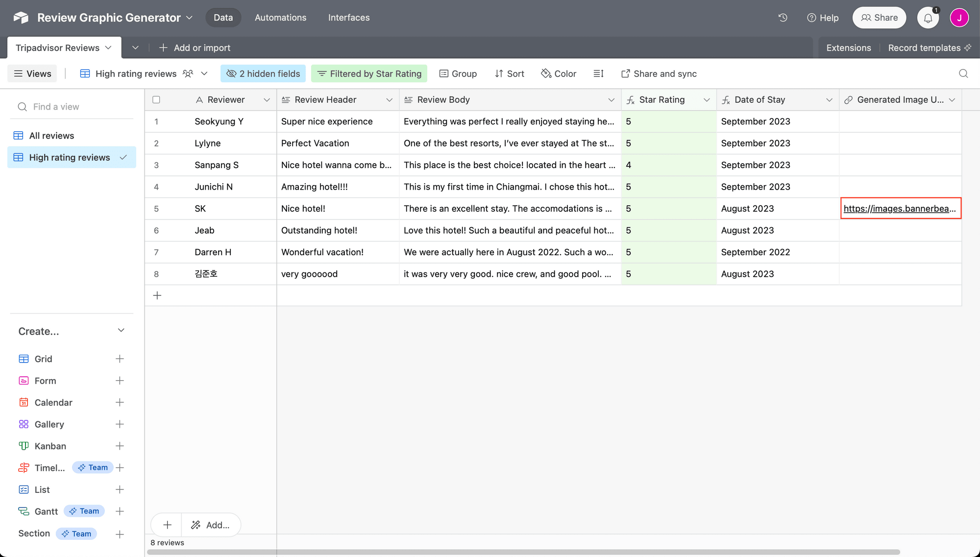Click the generated image URL link in row 5

tap(900, 208)
